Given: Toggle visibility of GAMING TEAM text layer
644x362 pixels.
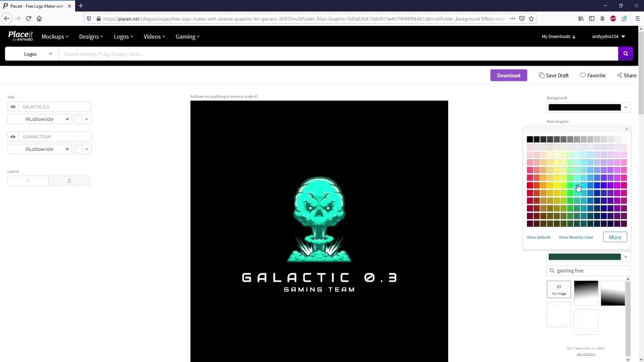Looking at the screenshot, I should pos(13,136).
